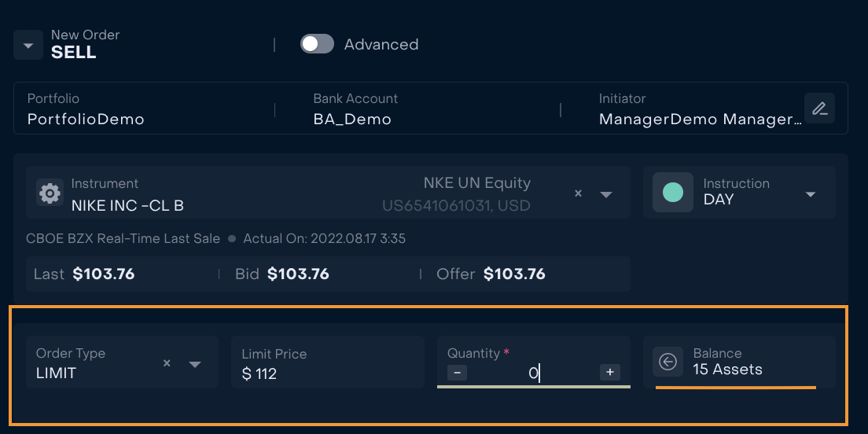This screenshot has height=434, width=868.
Task: Expand the New Order SELL dropdown
Action: (x=28, y=45)
